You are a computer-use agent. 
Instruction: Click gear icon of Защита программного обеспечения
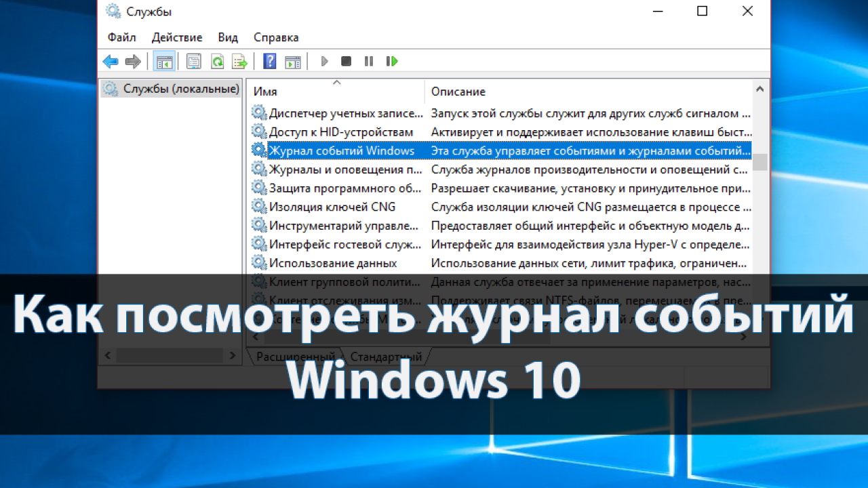click(x=258, y=188)
